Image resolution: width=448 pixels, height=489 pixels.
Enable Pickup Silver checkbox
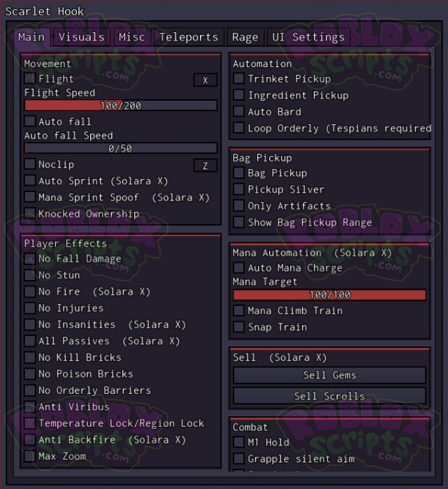[239, 189]
